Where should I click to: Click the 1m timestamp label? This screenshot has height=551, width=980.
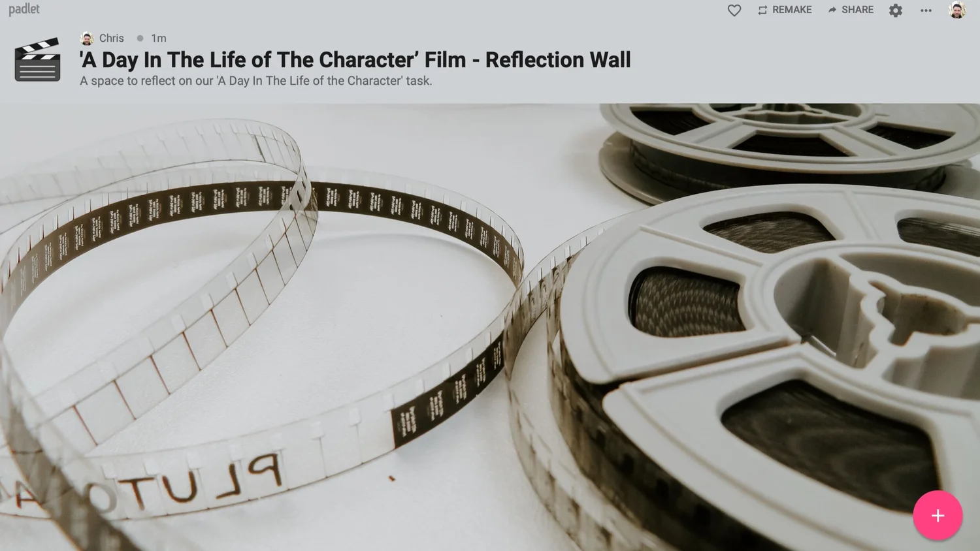[159, 39]
